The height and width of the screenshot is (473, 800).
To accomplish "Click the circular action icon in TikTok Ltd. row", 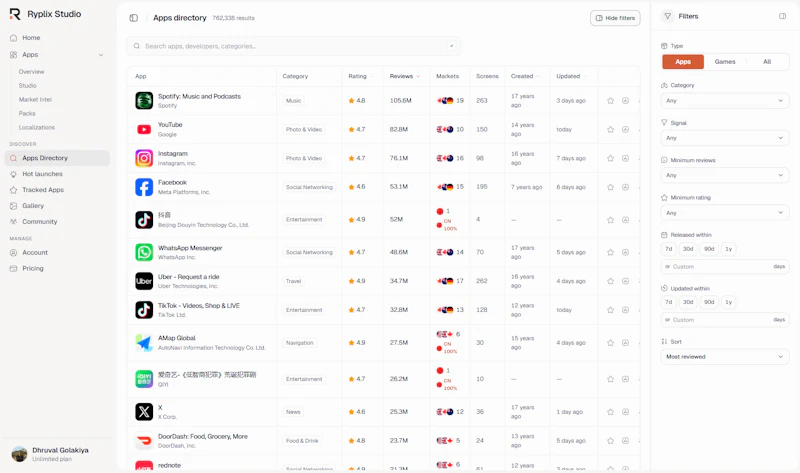I will coord(626,310).
